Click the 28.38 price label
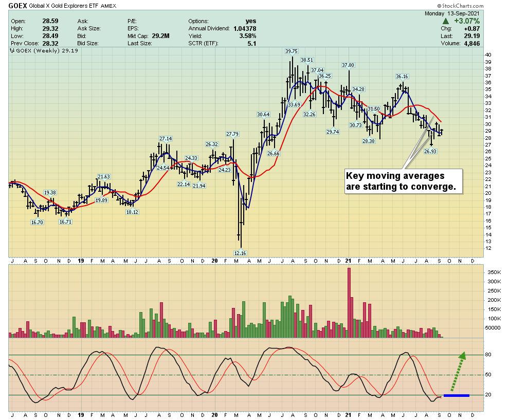Screen dimensions: 509x420 369,141
